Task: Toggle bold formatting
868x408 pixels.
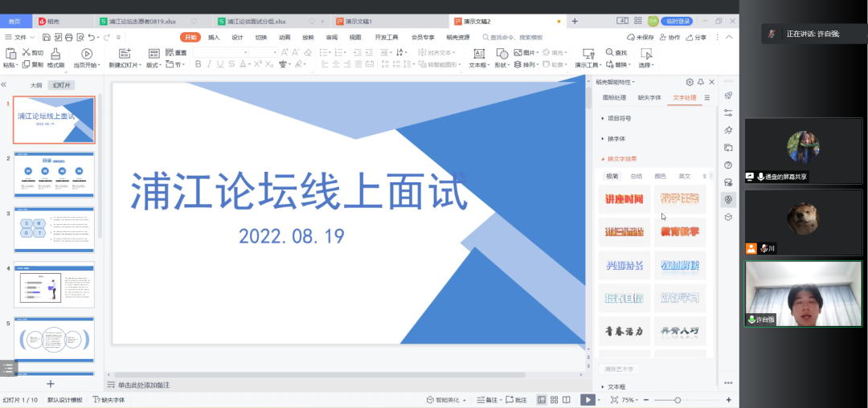Action: [199, 65]
